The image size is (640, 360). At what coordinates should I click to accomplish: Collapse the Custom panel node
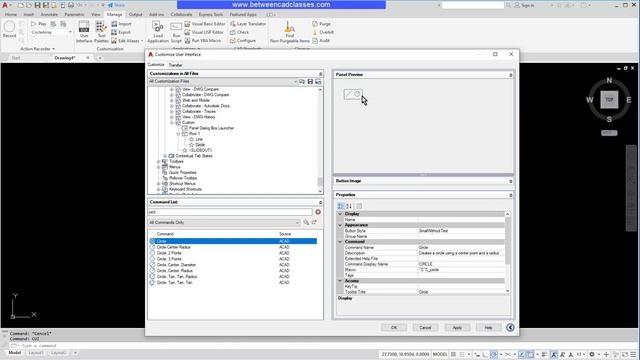coord(172,122)
